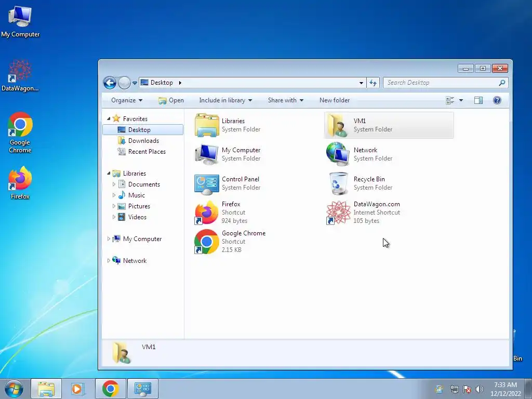Select Pictures in the navigation pane
The image size is (532, 399).
[139, 206]
